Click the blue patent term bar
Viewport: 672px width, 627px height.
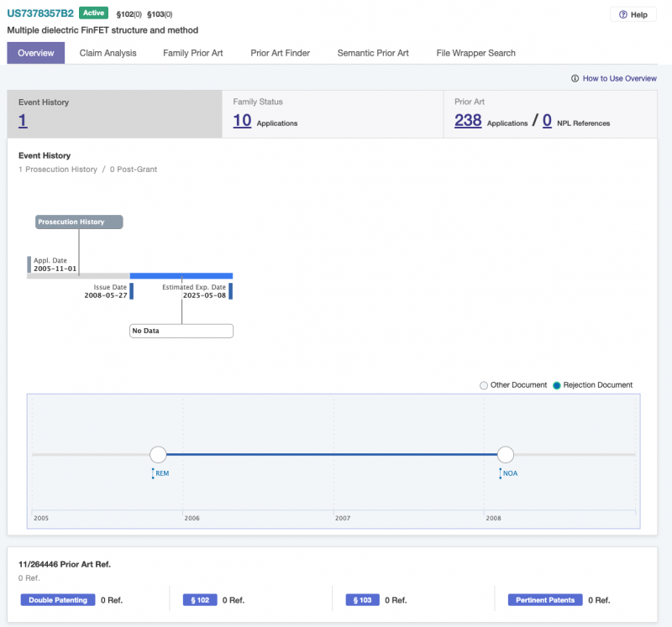(x=181, y=276)
